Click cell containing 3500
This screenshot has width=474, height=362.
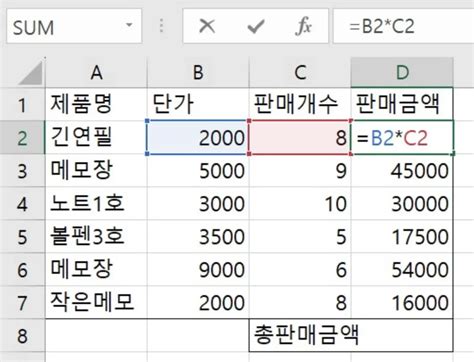(x=198, y=236)
